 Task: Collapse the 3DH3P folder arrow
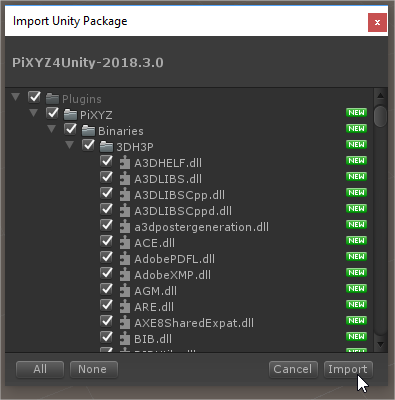click(x=69, y=145)
